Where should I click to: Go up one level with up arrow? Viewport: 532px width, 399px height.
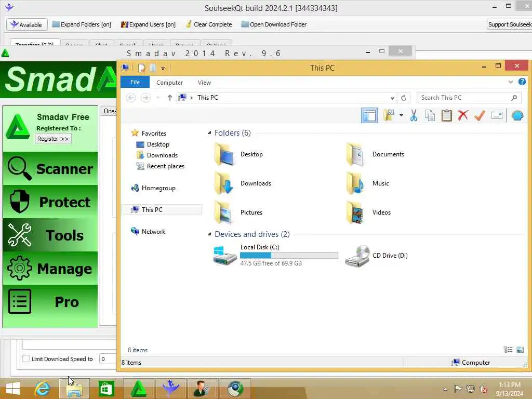(170, 98)
